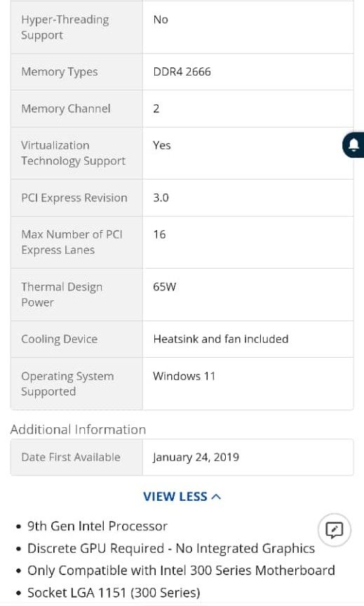Open the notification bell icon

(353, 145)
